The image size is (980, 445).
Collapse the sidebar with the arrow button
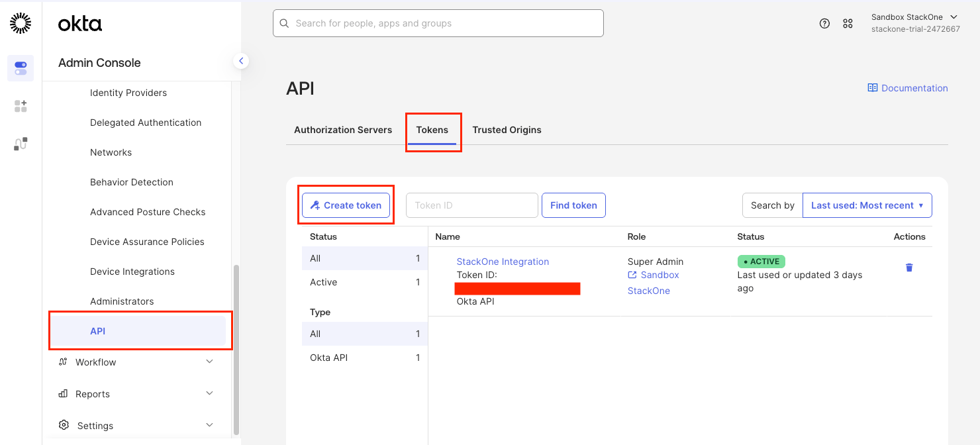[x=241, y=61]
